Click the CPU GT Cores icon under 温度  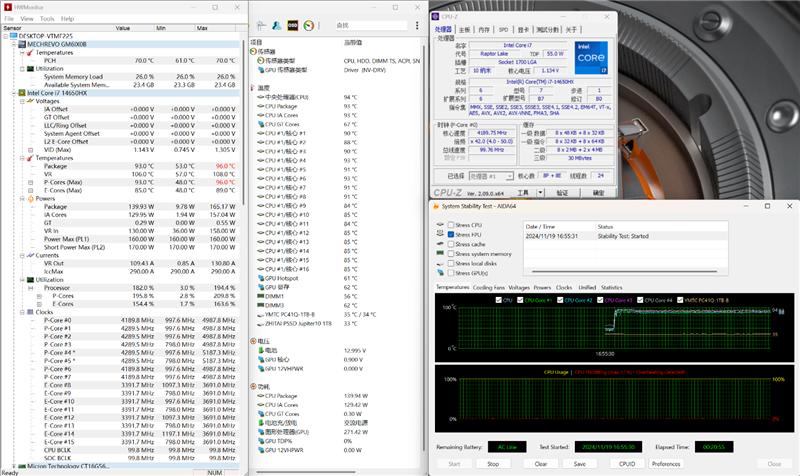coord(261,124)
